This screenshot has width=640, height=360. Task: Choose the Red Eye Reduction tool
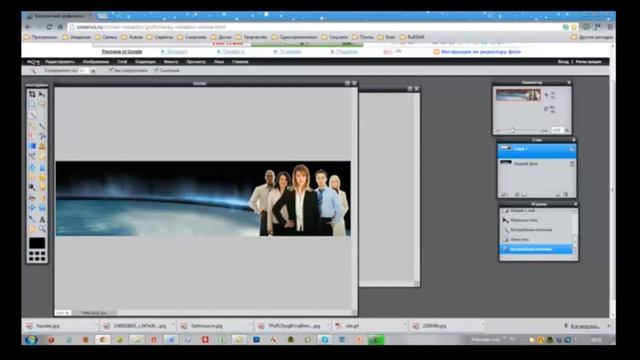[32, 198]
